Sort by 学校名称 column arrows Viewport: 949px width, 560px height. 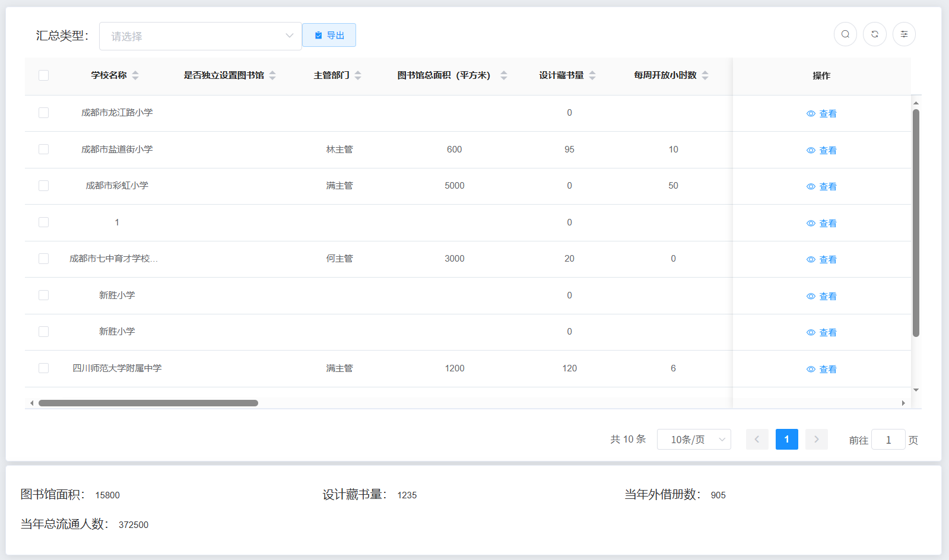[x=135, y=75]
